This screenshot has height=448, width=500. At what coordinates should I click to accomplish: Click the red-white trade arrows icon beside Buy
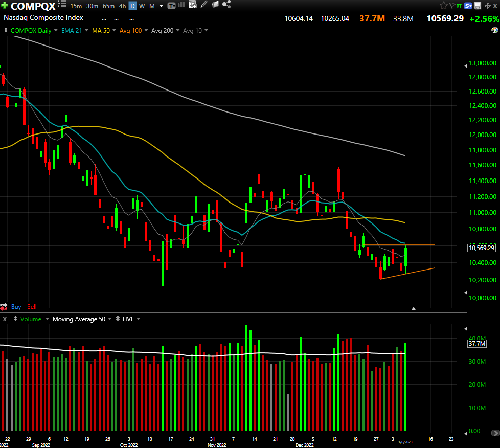pyautogui.click(x=4, y=307)
